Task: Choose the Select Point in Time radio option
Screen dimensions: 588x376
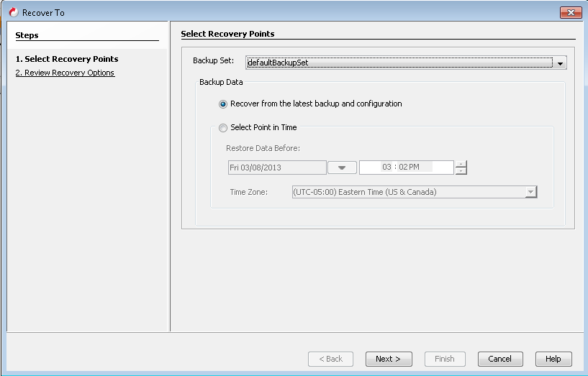Action: pos(223,128)
